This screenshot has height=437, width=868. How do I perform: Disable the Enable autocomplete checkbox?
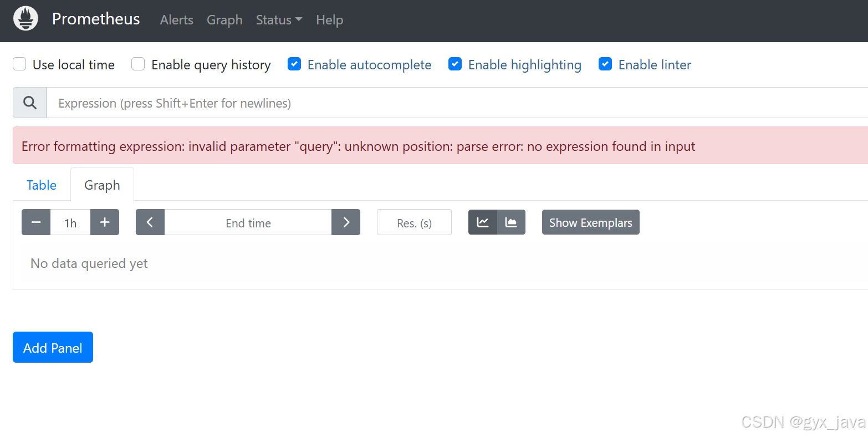point(294,64)
